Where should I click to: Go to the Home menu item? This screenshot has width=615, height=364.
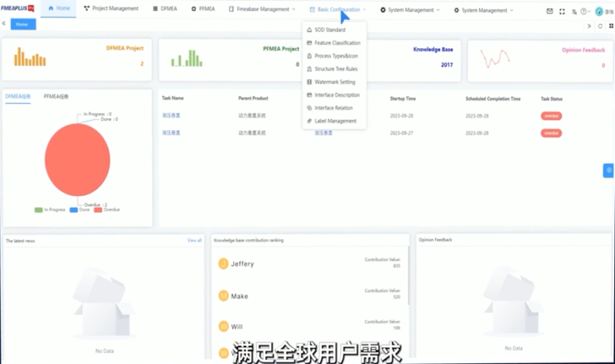[58, 8]
